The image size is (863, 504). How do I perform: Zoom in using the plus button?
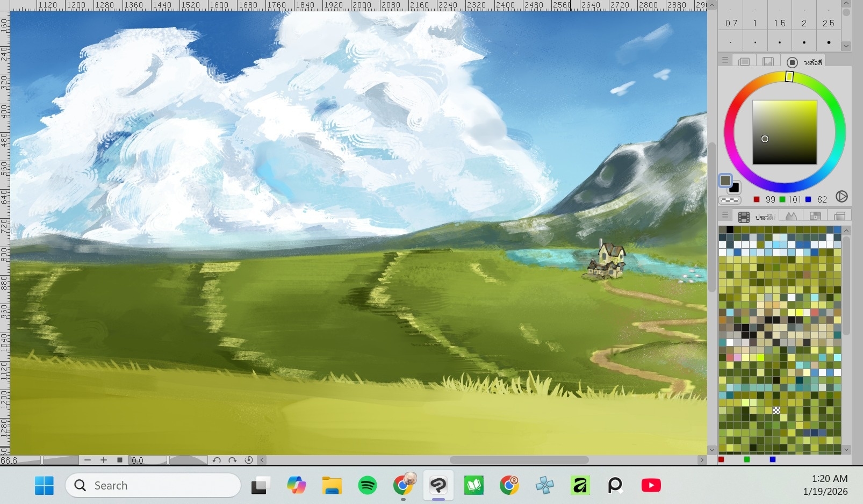(x=104, y=460)
